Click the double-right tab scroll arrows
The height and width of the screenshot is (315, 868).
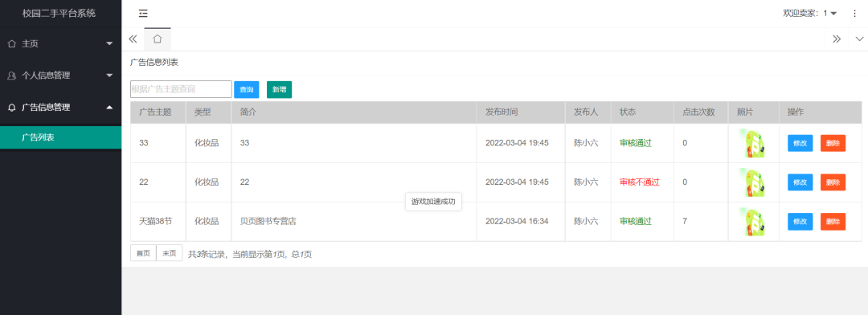pyautogui.click(x=837, y=39)
